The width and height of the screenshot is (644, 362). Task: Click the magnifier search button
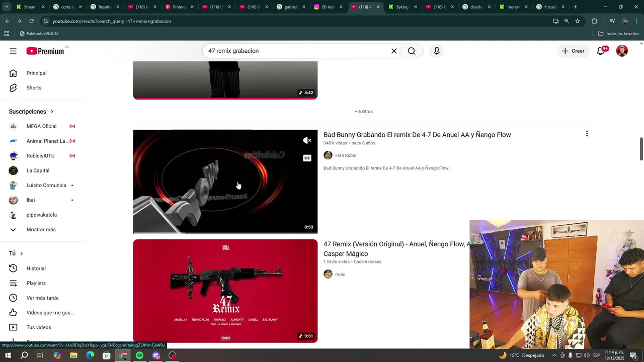(412, 51)
